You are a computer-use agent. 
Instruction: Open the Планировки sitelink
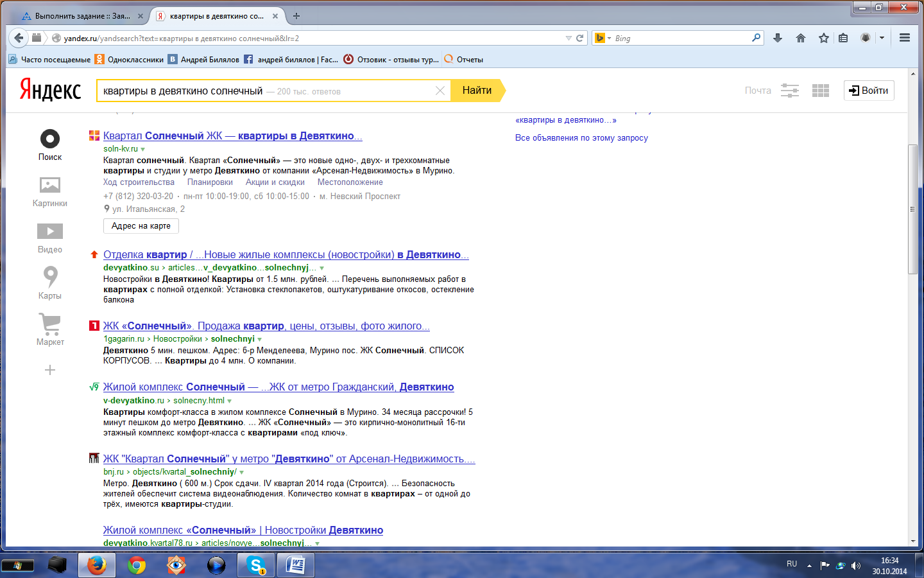(x=210, y=182)
